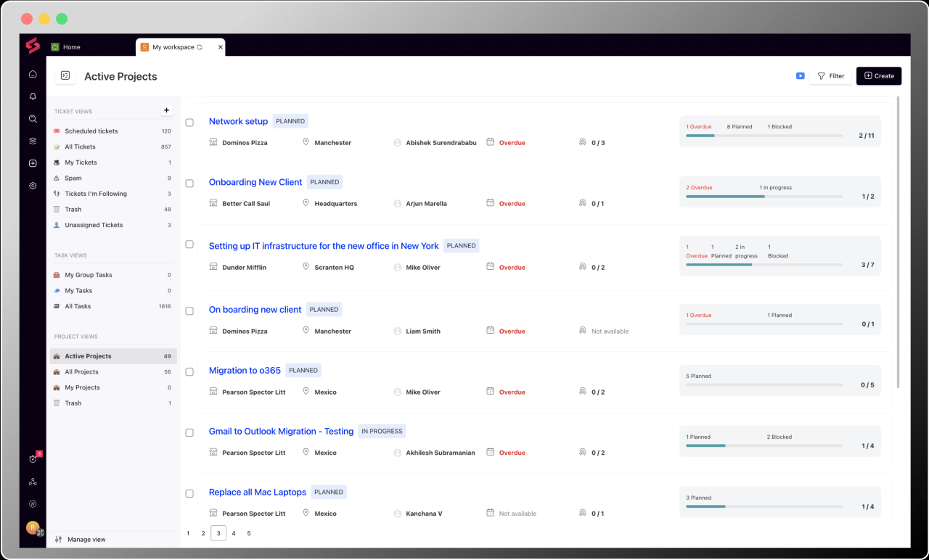
Task: Select All Projects in project views
Action: pyautogui.click(x=81, y=372)
